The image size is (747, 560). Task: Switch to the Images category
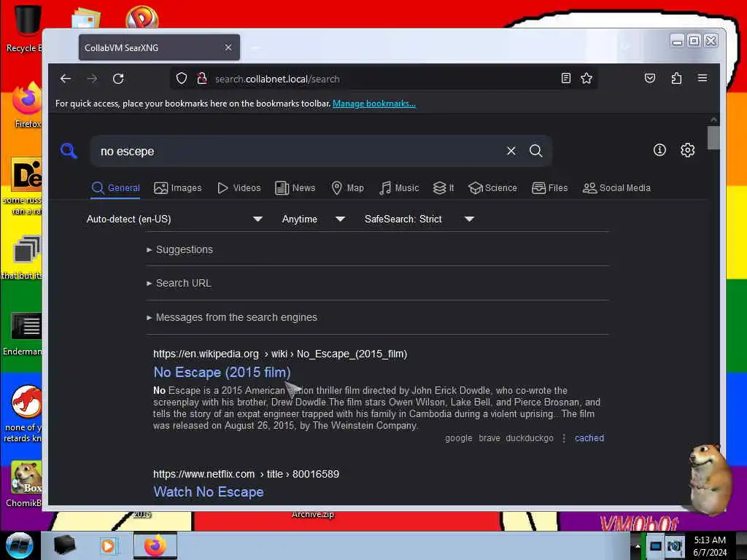pos(178,188)
